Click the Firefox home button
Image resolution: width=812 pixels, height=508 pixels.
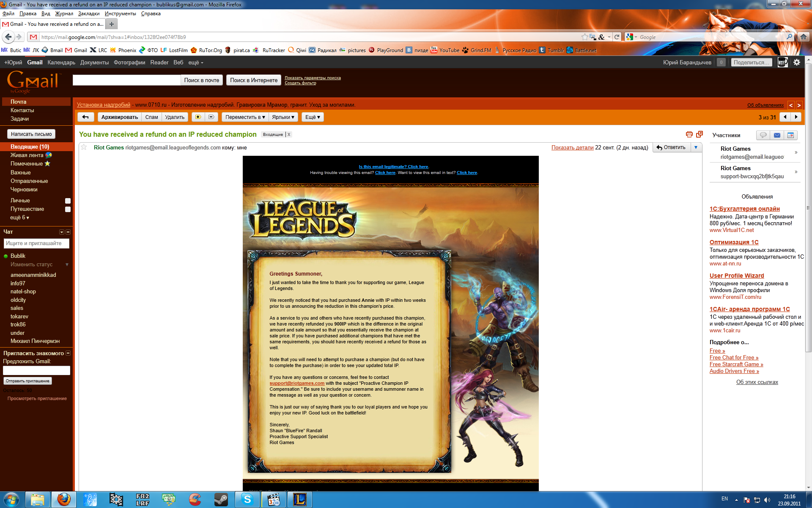pos(804,37)
